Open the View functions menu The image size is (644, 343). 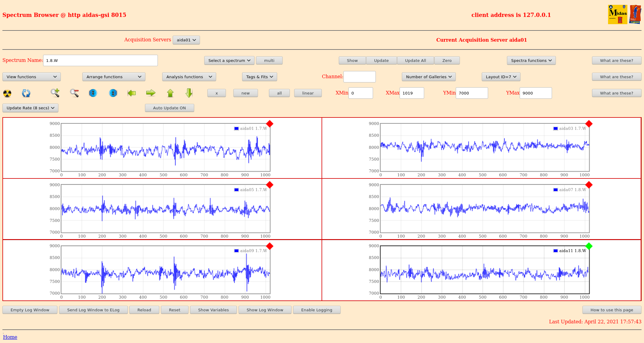[x=31, y=77]
